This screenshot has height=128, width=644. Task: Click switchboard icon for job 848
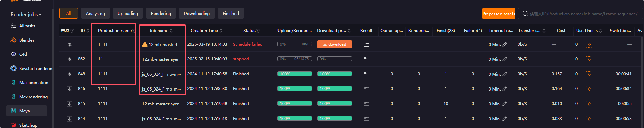pyautogui.click(x=589, y=74)
